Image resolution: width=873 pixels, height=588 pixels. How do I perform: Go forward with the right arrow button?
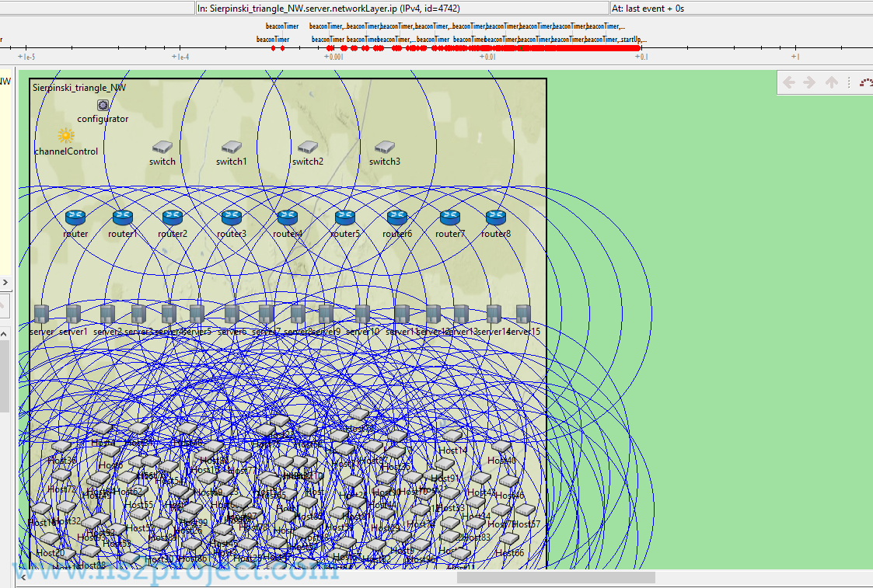[809, 83]
